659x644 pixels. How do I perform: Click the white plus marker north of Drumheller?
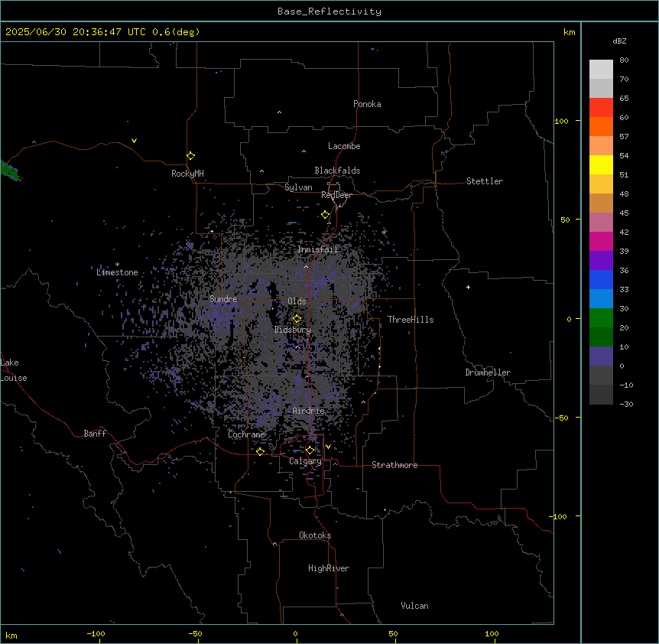468,287
